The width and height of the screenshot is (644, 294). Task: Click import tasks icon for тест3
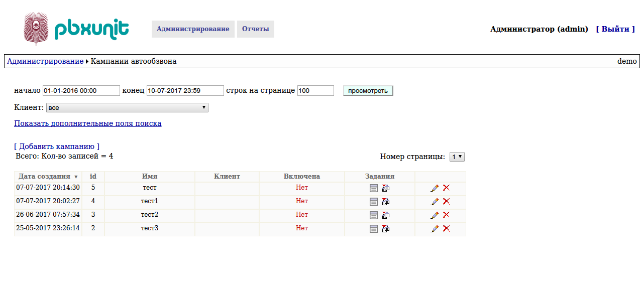[386, 229]
